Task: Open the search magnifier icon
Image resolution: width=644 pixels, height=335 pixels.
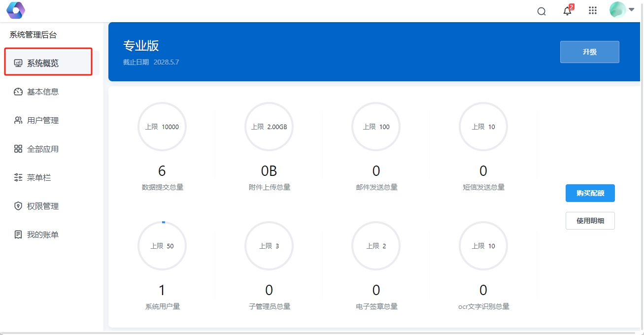Action: [542, 11]
